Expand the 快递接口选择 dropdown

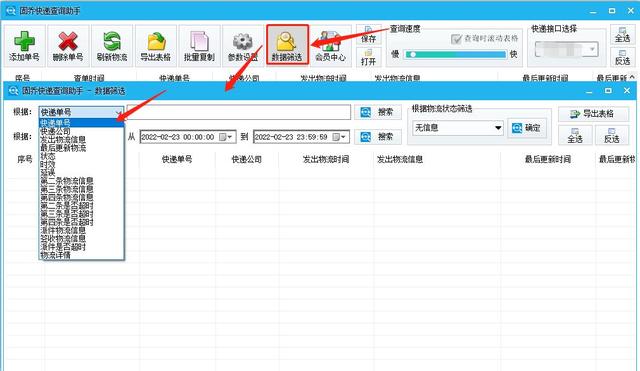click(567, 49)
